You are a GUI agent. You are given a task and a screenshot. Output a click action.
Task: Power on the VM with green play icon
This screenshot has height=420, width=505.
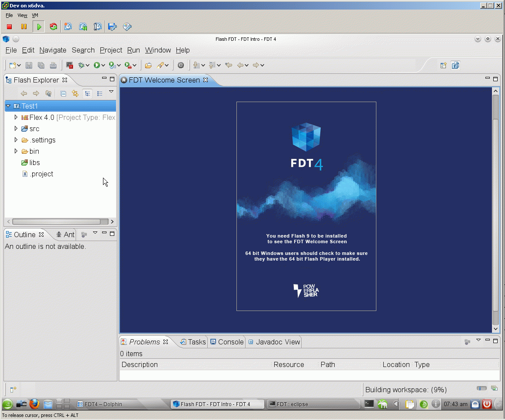pyautogui.click(x=39, y=27)
